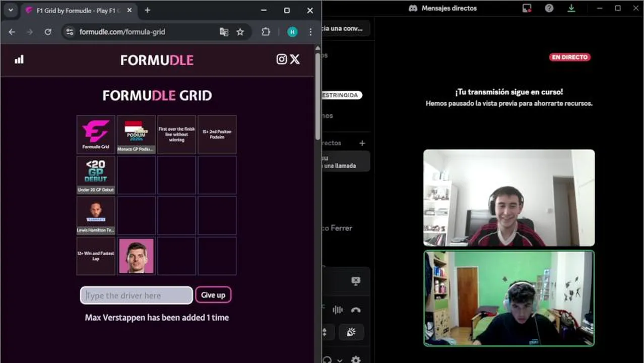The height and width of the screenshot is (363, 644).
Task: Create a new direct message with plus icon
Action: [362, 143]
